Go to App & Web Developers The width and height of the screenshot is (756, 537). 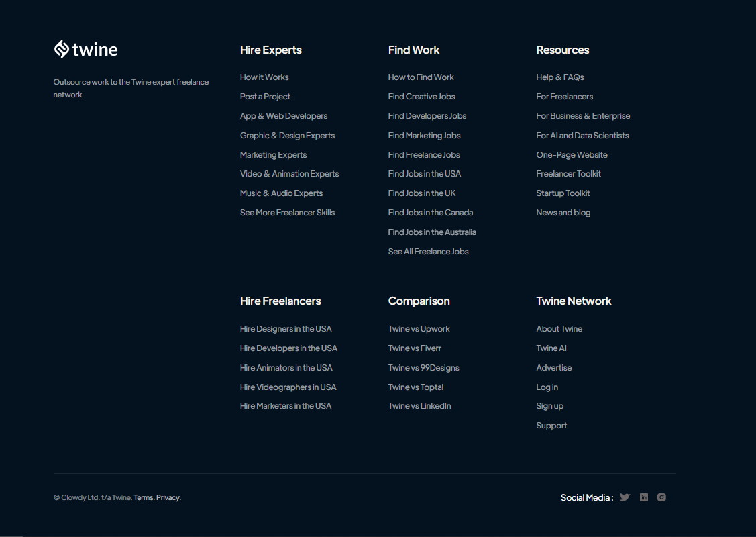pos(284,116)
